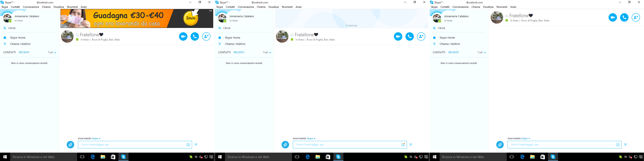The height and width of the screenshot is (161, 644).
Task: Click Invio button on ad banner
Action: coord(191,18)
